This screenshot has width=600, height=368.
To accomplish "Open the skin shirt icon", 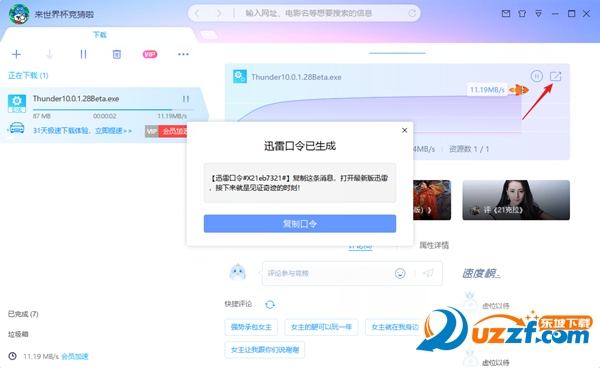I will pyautogui.click(x=522, y=14).
